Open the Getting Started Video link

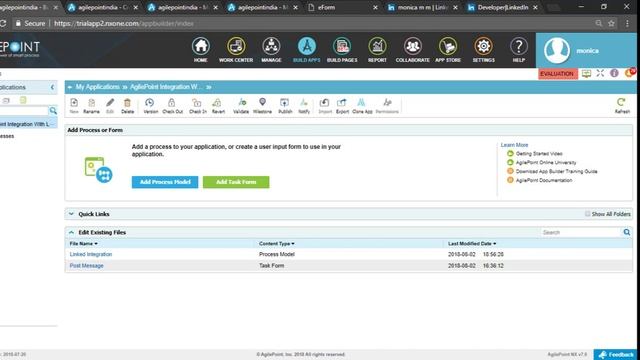pyautogui.click(x=539, y=154)
